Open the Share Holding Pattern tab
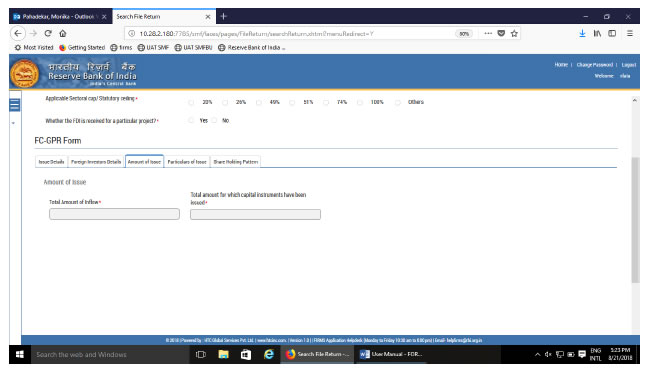 (x=236, y=162)
